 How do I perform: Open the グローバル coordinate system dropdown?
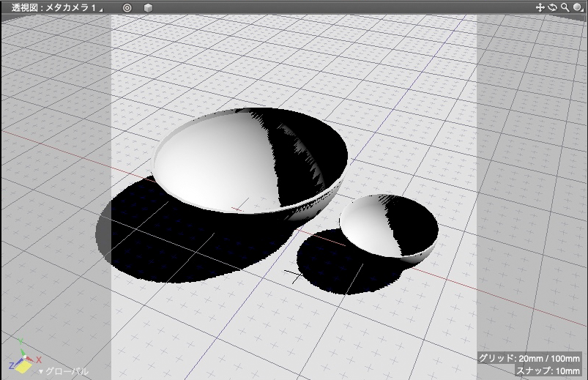[64, 371]
